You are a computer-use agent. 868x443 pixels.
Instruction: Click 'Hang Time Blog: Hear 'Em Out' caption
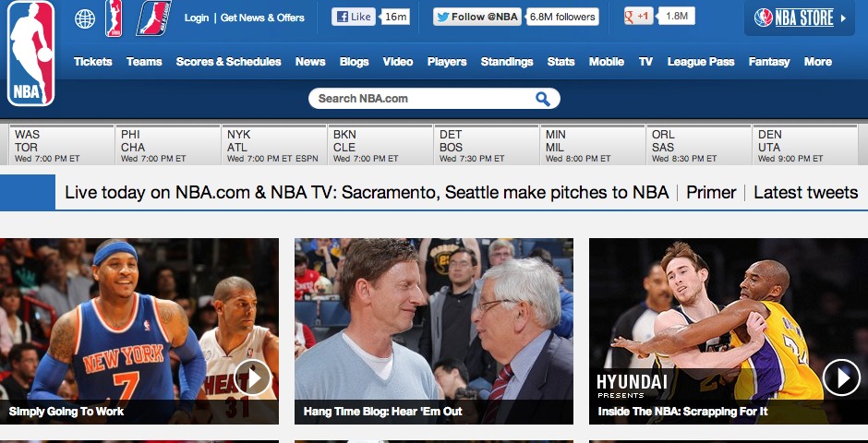click(382, 412)
